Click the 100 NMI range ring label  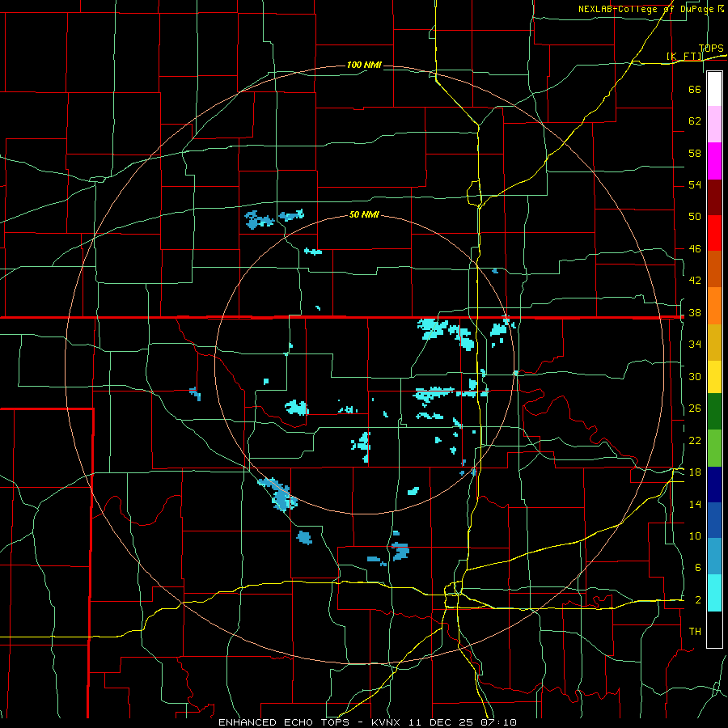364,65
